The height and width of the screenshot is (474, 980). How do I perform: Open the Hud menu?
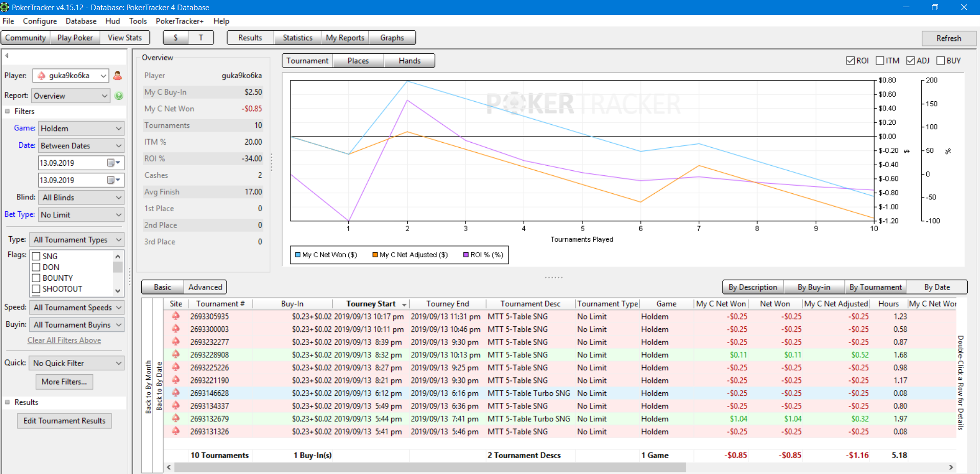[113, 21]
